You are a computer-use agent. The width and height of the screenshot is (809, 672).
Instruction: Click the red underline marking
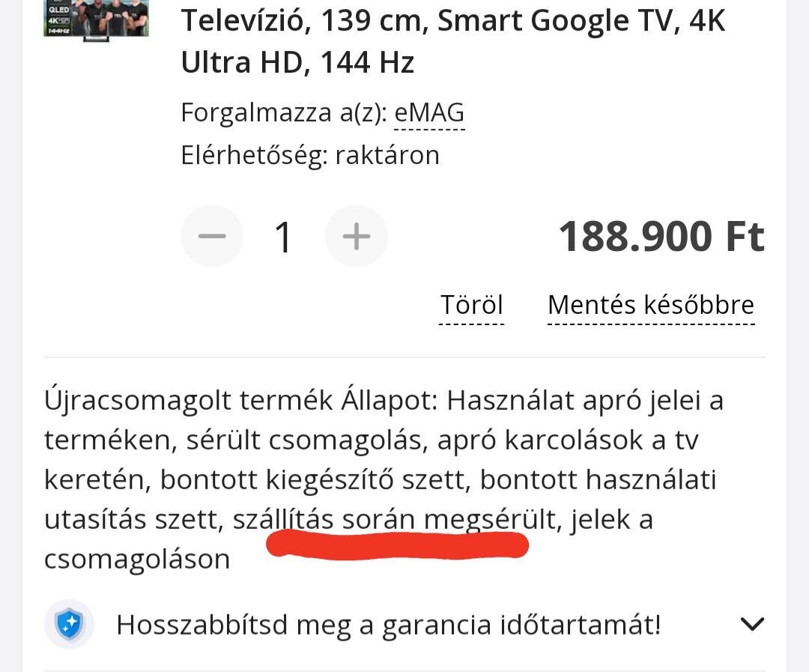pos(397,546)
